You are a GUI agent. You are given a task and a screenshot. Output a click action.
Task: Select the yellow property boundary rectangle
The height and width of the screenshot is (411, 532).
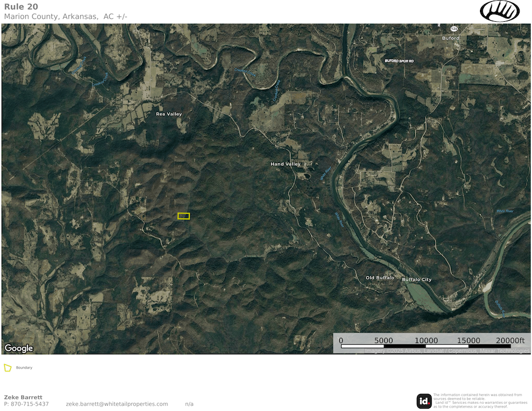184,216
